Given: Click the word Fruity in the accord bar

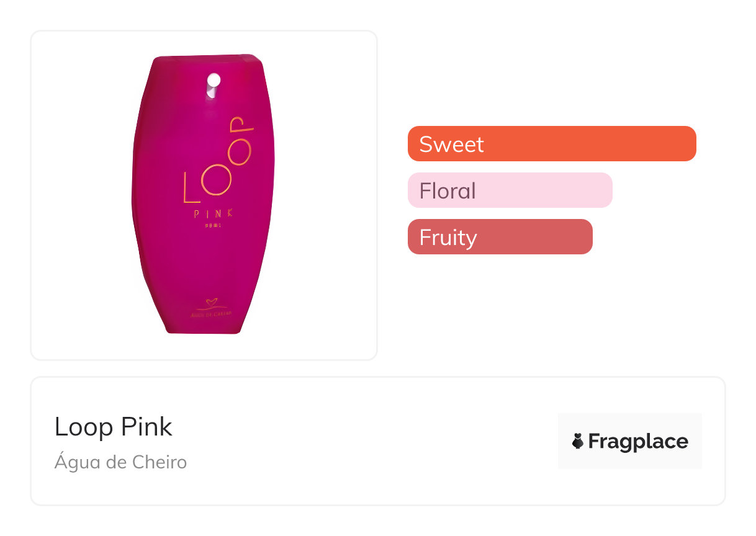Looking at the screenshot, I should pyautogui.click(x=448, y=237).
